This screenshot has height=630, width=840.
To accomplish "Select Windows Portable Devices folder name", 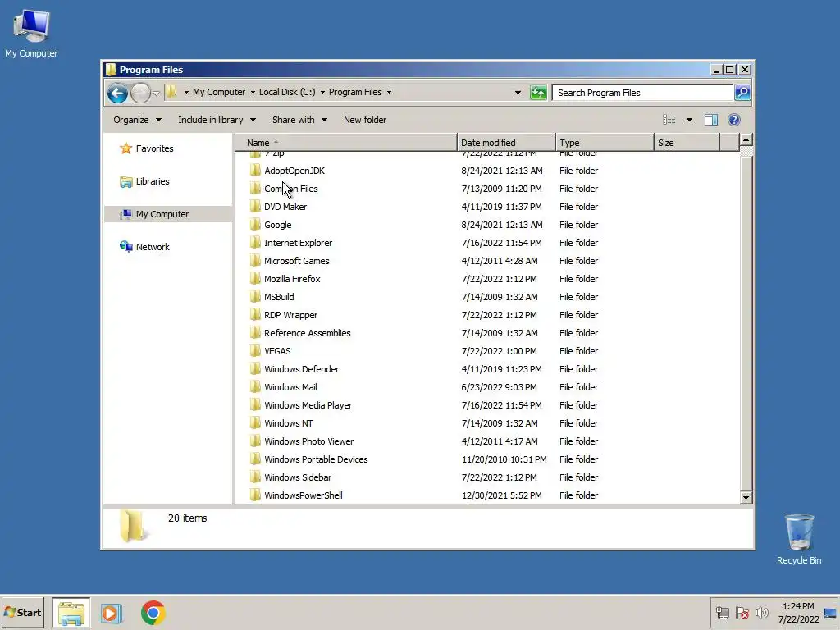I will tap(316, 459).
